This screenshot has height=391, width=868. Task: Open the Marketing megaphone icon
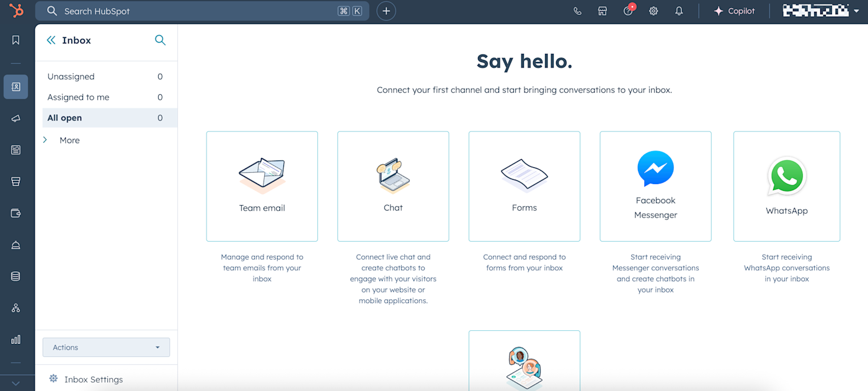(16, 118)
